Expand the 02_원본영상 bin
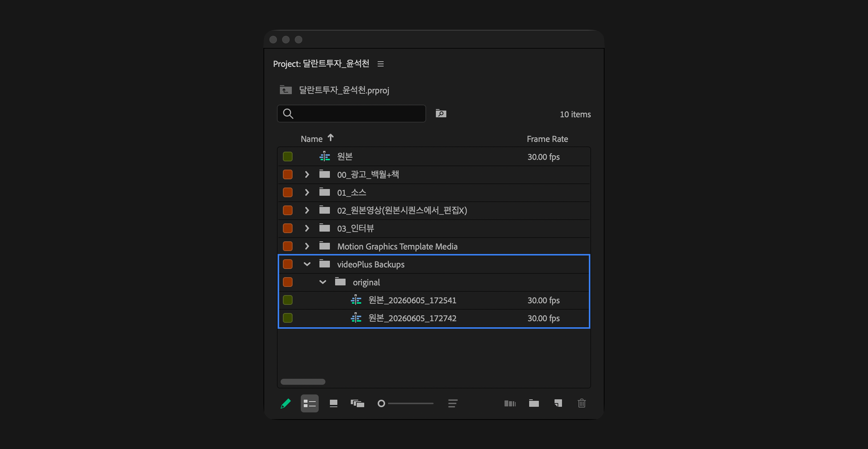The width and height of the screenshot is (868, 449). [x=307, y=210]
